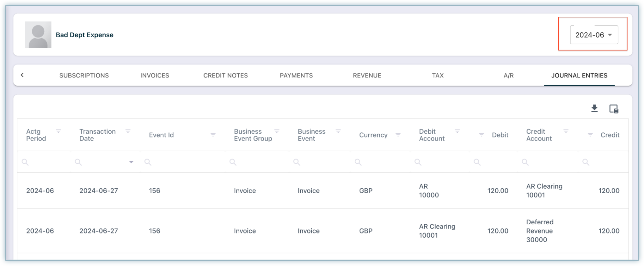Click the Currency search input field
The width and height of the screenshot is (644, 266).
point(383,162)
